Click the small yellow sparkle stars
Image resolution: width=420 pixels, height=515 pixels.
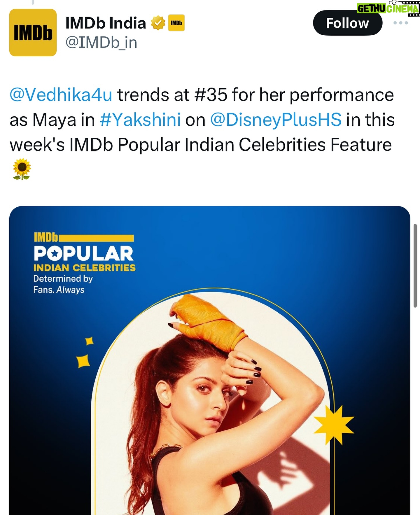click(x=84, y=353)
